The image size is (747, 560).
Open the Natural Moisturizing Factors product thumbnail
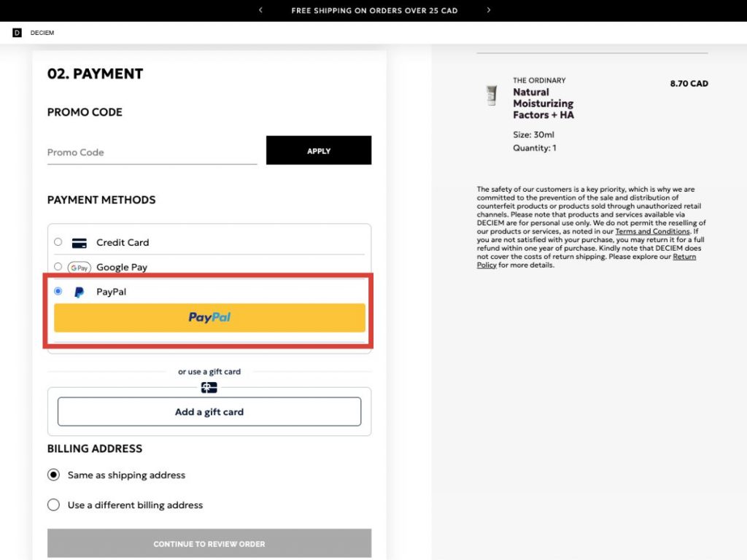(x=492, y=96)
